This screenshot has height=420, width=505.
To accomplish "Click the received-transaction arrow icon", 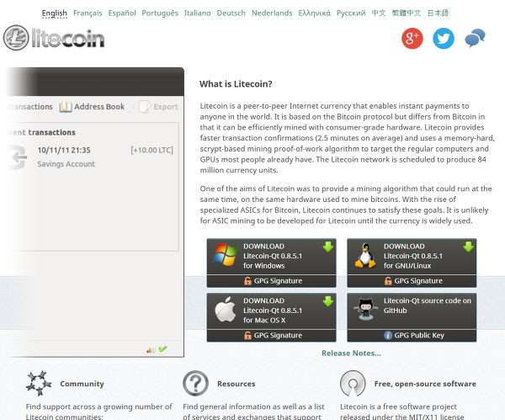I will click(x=18, y=157).
